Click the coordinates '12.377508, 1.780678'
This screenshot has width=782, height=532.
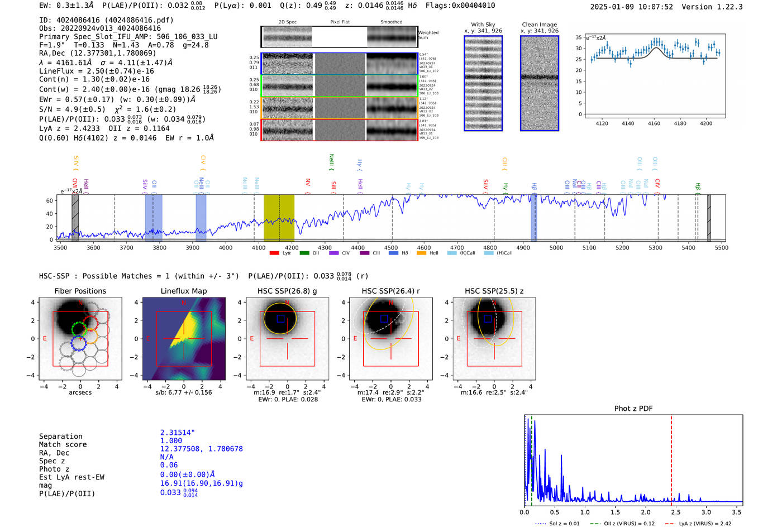pos(202,449)
